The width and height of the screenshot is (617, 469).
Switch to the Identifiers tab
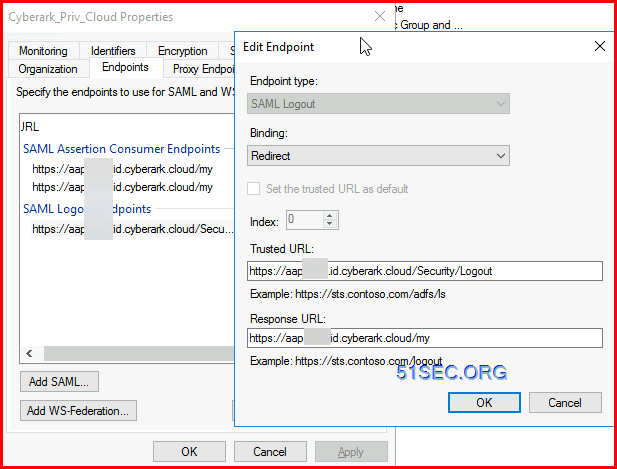pyautogui.click(x=113, y=51)
